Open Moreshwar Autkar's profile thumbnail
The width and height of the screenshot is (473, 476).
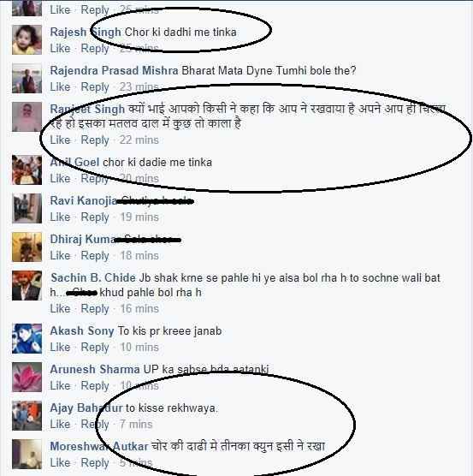tap(27, 454)
